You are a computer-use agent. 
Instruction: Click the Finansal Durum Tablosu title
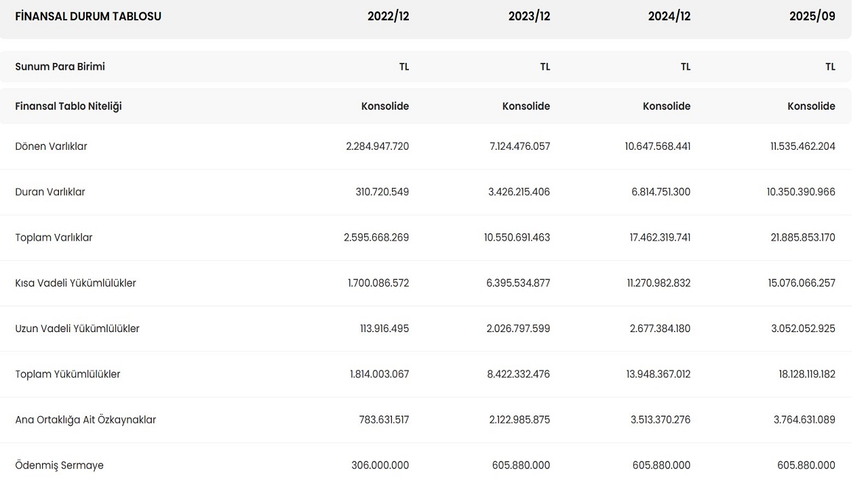pyautogui.click(x=88, y=16)
